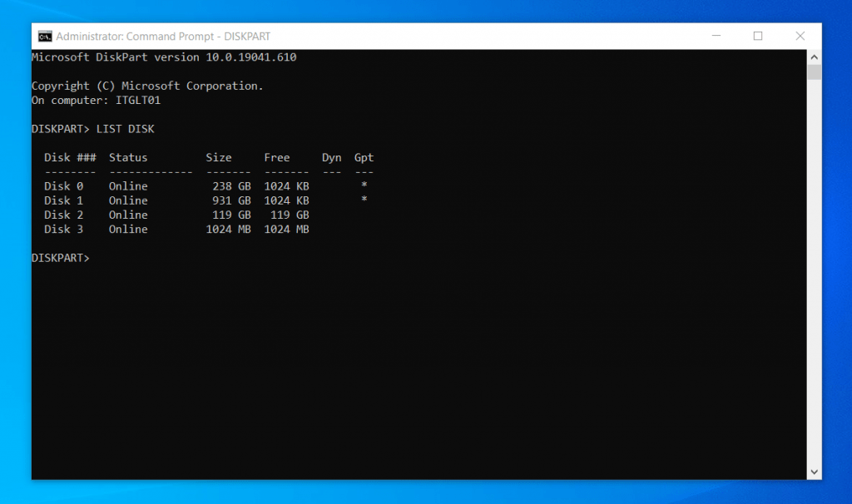Click the 'Disk 2' row label

click(63, 215)
